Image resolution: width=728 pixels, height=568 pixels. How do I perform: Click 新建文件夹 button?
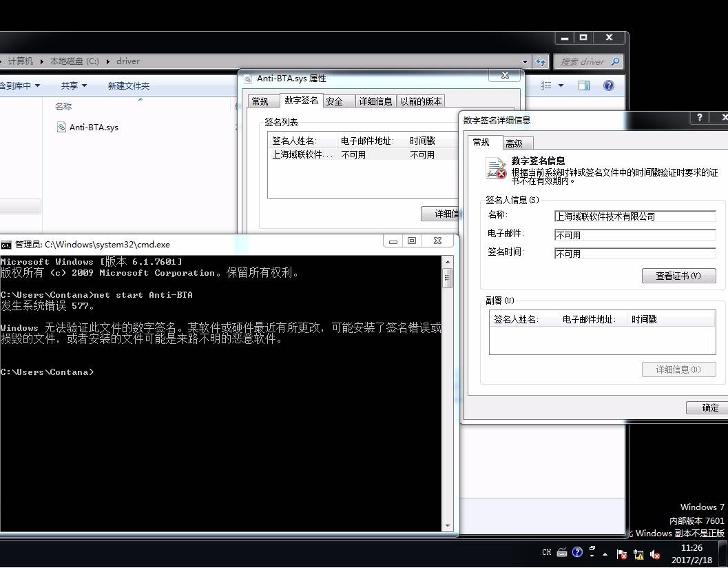129,85
